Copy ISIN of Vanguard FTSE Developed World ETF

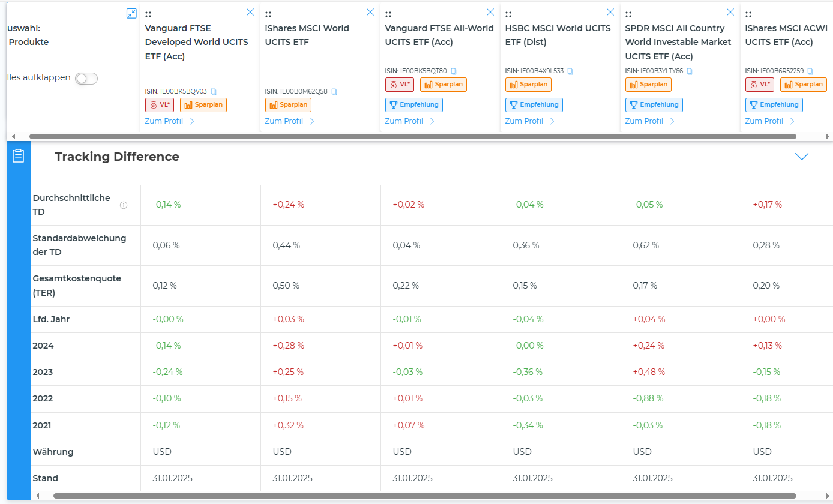coord(214,92)
